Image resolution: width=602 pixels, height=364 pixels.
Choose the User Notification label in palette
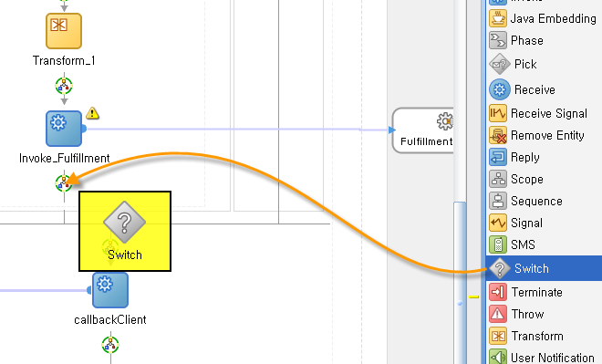click(553, 358)
